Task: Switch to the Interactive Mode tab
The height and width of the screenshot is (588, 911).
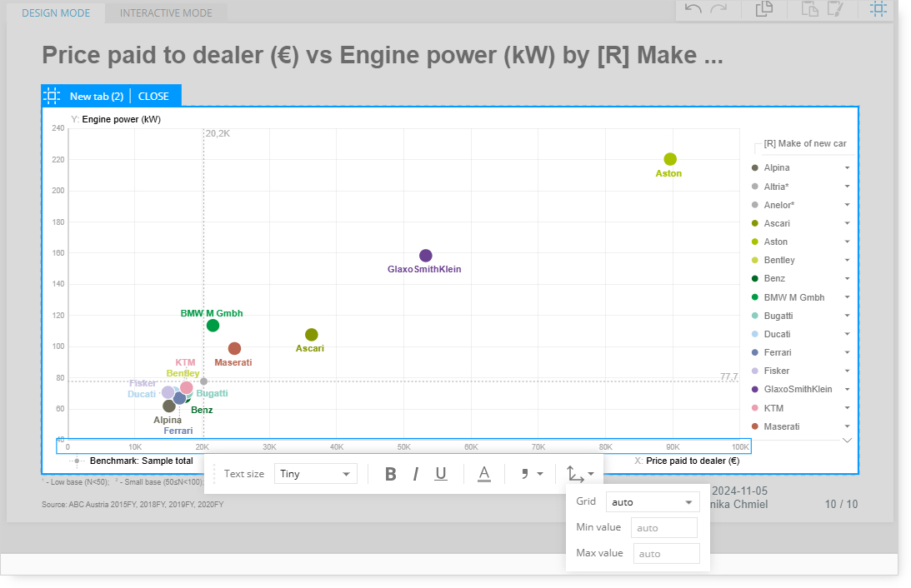Action: click(166, 12)
